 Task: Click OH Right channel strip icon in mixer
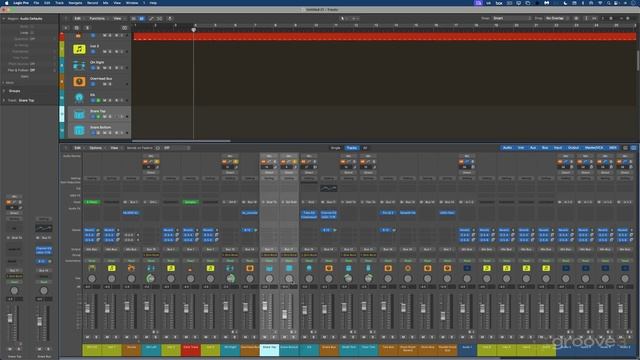point(230,268)
